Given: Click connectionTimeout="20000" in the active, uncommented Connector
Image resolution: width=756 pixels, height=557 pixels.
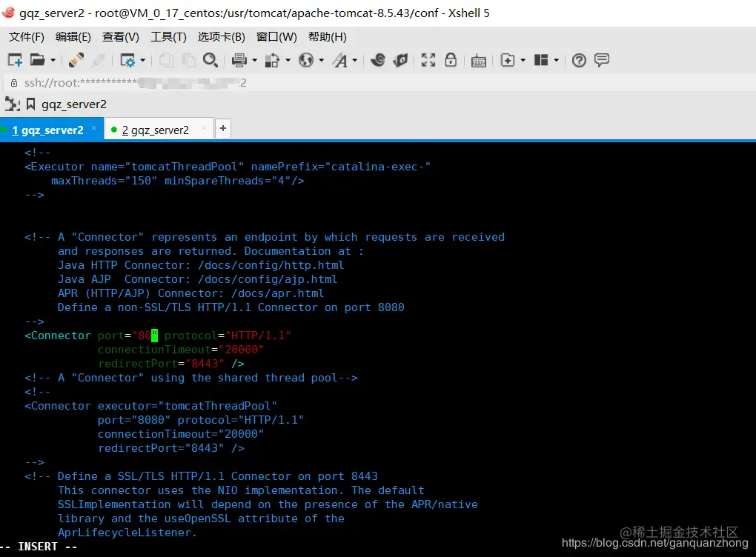Looking at the screenshot, I should (x=181, y=350).
